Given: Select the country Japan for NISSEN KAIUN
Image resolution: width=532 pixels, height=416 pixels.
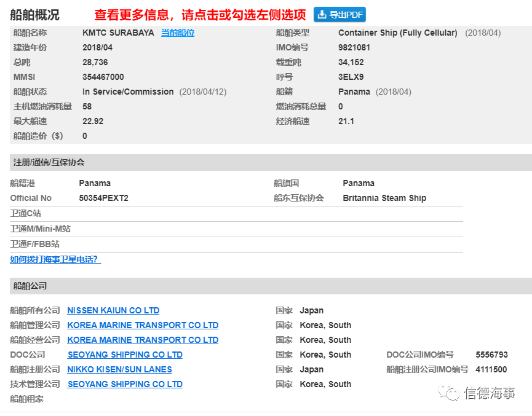Looking at the screenshot, I should pos(311,310).
